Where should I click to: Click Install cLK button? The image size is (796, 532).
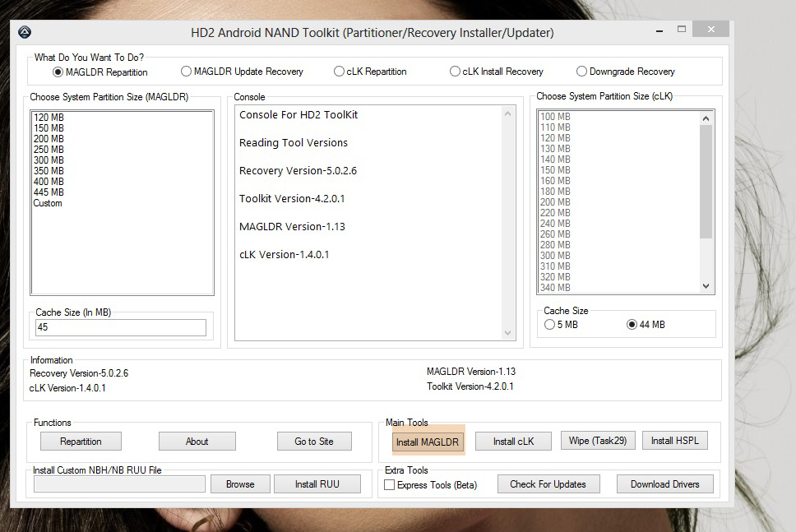tap(513, 441)
